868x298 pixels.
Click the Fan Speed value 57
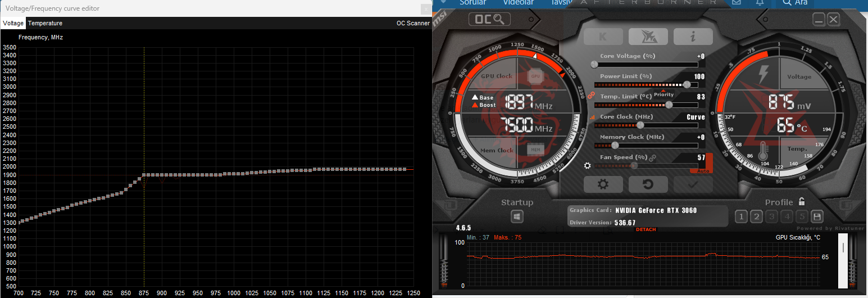pyautogui.click(x=701, y=157)
